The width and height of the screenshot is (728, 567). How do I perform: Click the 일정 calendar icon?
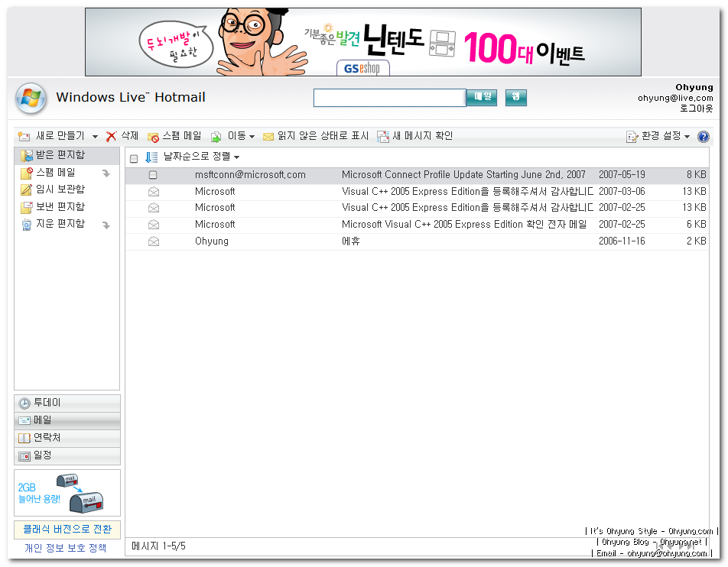(24, 456)
